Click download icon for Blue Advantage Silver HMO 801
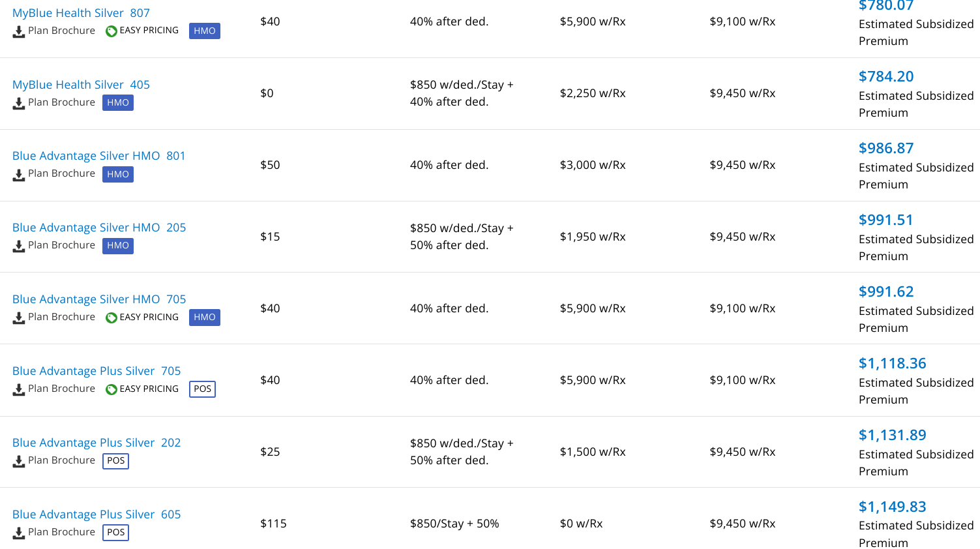980x549 pixels. [x=19, y=174]
